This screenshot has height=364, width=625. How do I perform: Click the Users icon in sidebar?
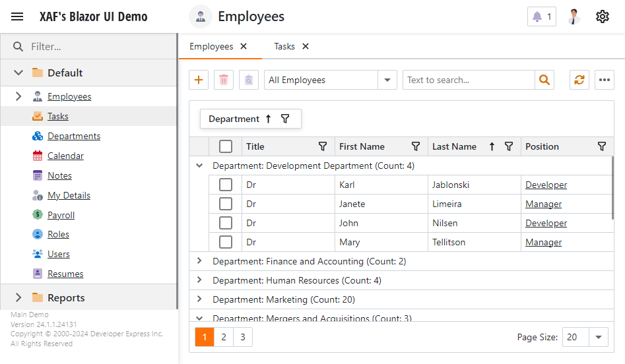(x=38, y=254)
